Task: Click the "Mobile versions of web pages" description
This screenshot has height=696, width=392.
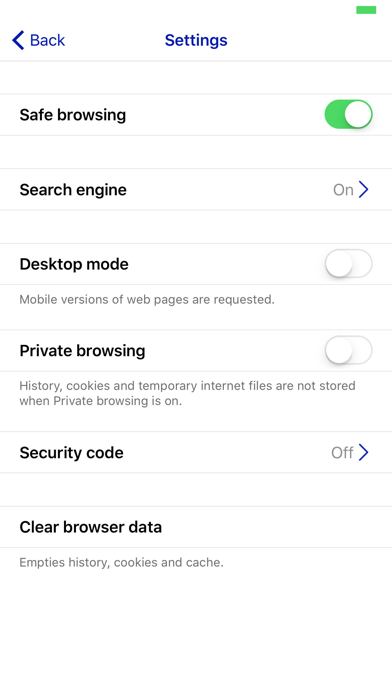Action: [147, 300]
